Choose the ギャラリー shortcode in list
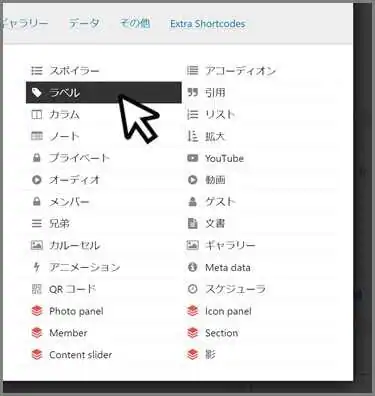The width and height of the screenshot is (375, 396). (260, 245)
